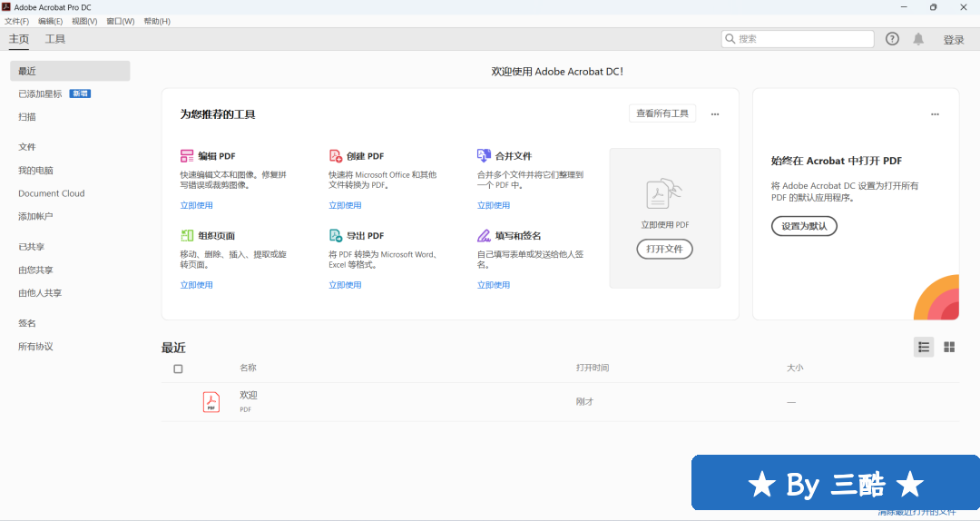Open the 窗口(W) menu
The image size is (980, 521).
click(x=120, y=21)
